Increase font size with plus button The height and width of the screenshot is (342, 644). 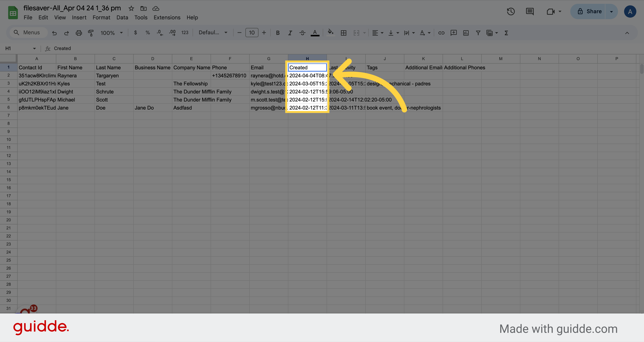264,33
